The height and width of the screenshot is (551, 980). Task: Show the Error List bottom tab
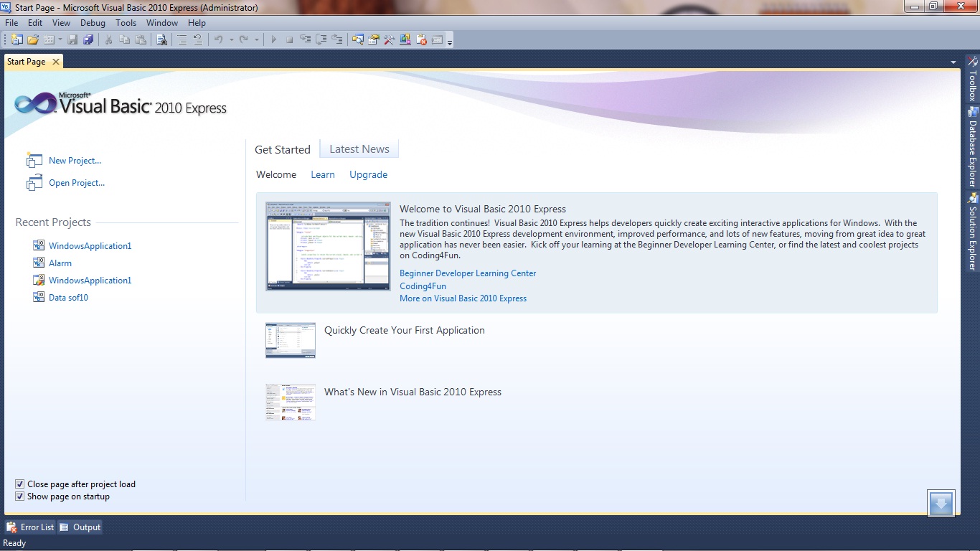30,527
